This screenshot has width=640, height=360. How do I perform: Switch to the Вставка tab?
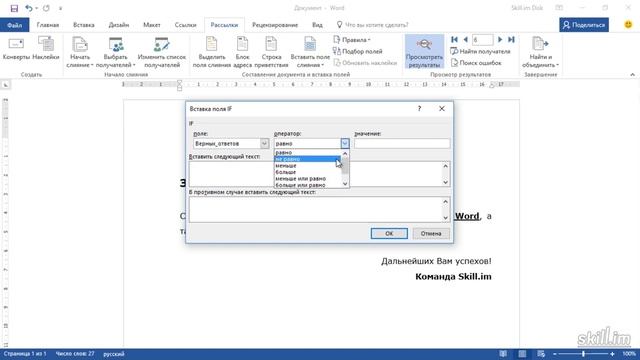tap(84, 25)
